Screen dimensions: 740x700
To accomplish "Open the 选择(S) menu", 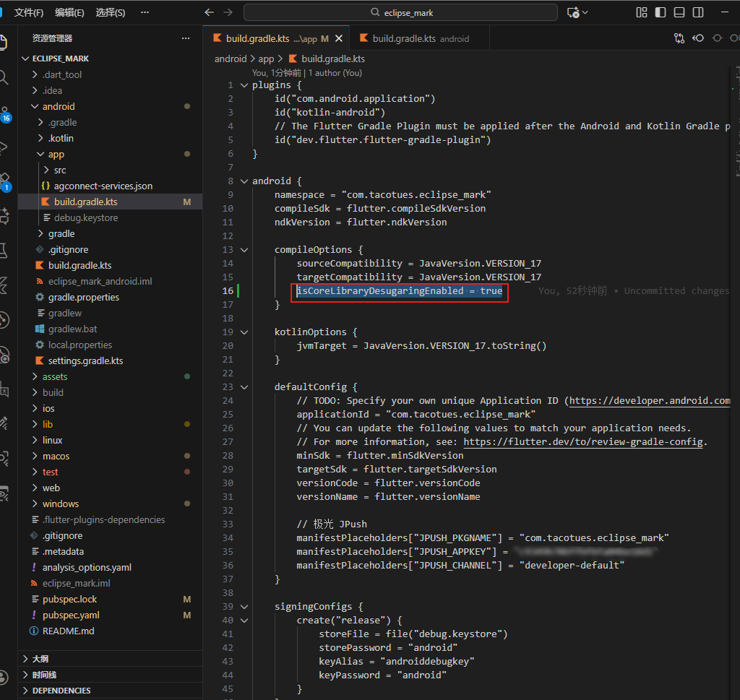I will coord(111,12).
